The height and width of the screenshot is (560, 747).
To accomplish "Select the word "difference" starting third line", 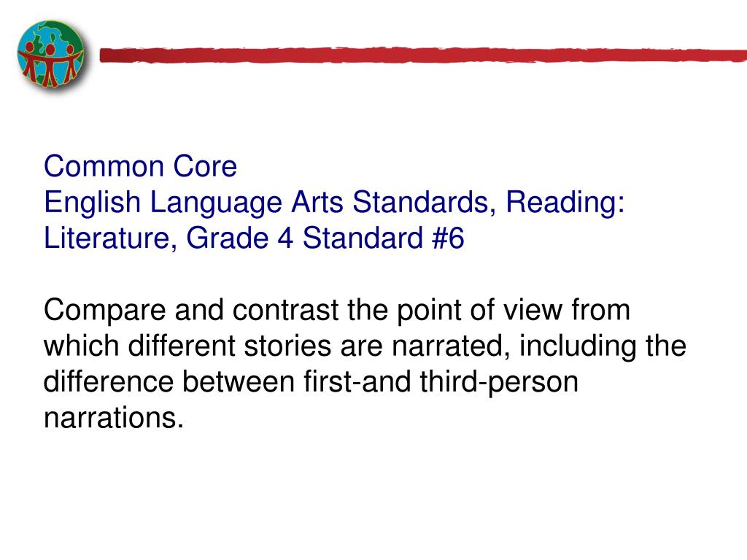I will [109, 381].
